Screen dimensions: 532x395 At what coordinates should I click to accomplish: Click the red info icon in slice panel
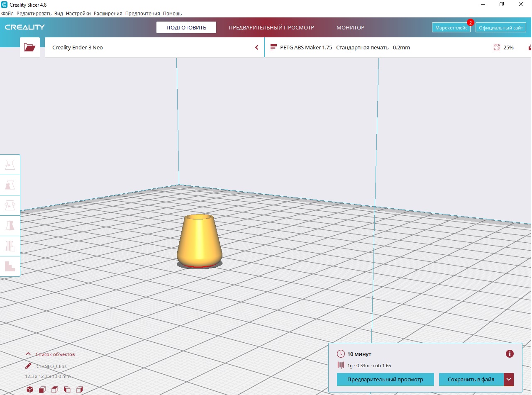pos(510,354)
